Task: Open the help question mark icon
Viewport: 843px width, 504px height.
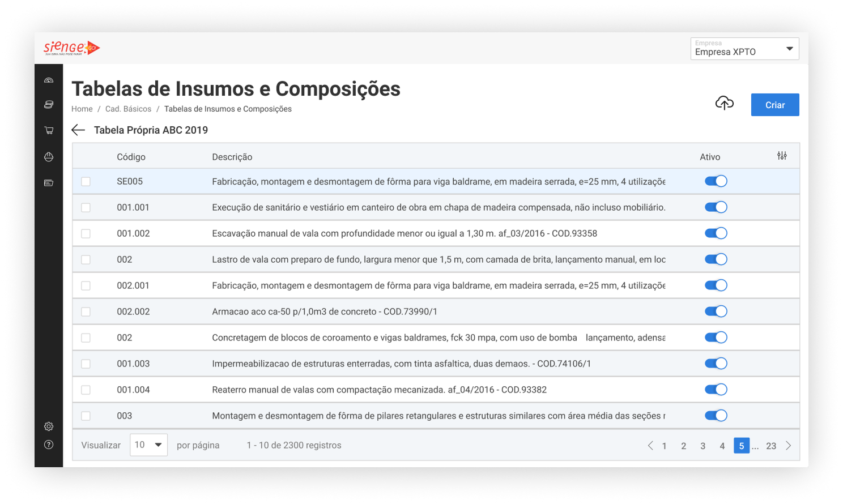Action: [x=49, y=445]
